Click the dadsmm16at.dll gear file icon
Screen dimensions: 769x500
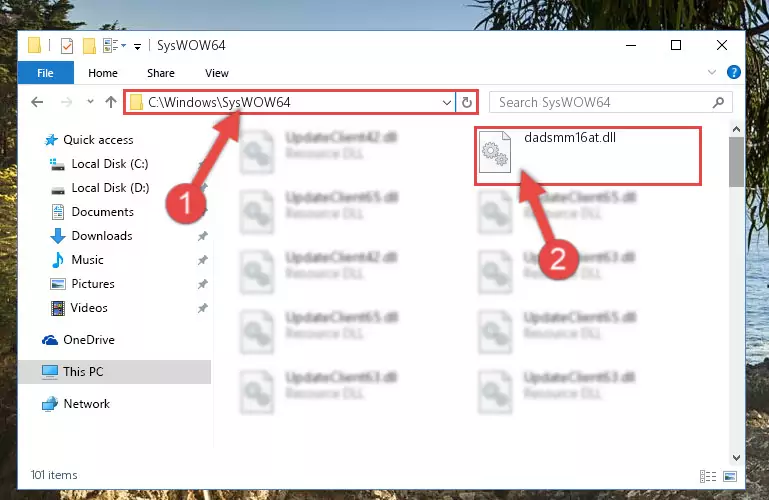(x=494, y=152)
